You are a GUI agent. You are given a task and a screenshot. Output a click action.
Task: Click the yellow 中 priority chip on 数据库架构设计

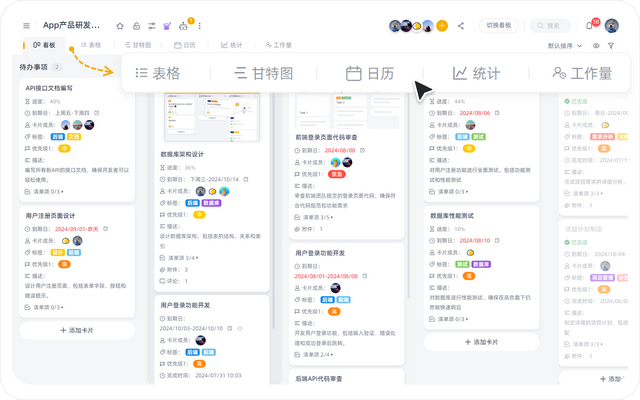(x=199, y=215)
